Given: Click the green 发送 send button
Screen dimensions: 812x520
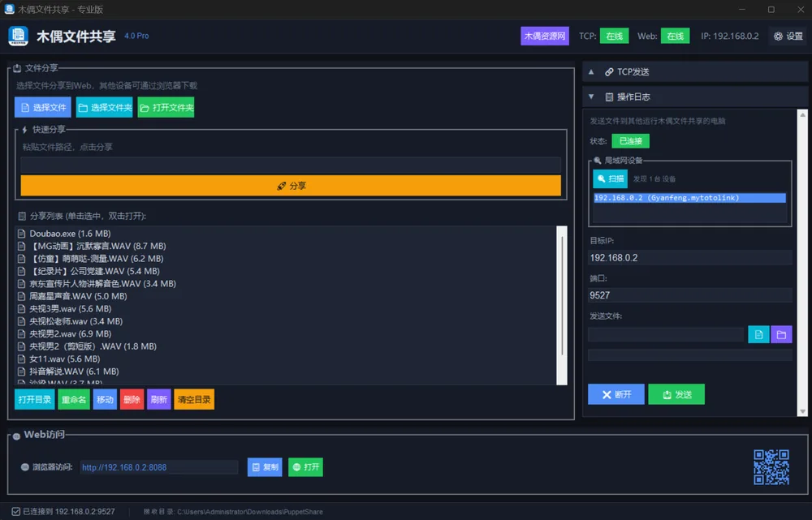Looking at the screenshot, I should (676, 394).
